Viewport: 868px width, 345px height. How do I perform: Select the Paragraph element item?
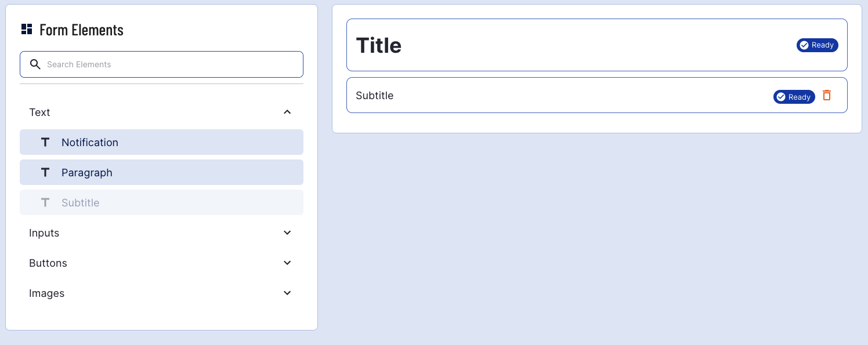(x=161, y=172)
